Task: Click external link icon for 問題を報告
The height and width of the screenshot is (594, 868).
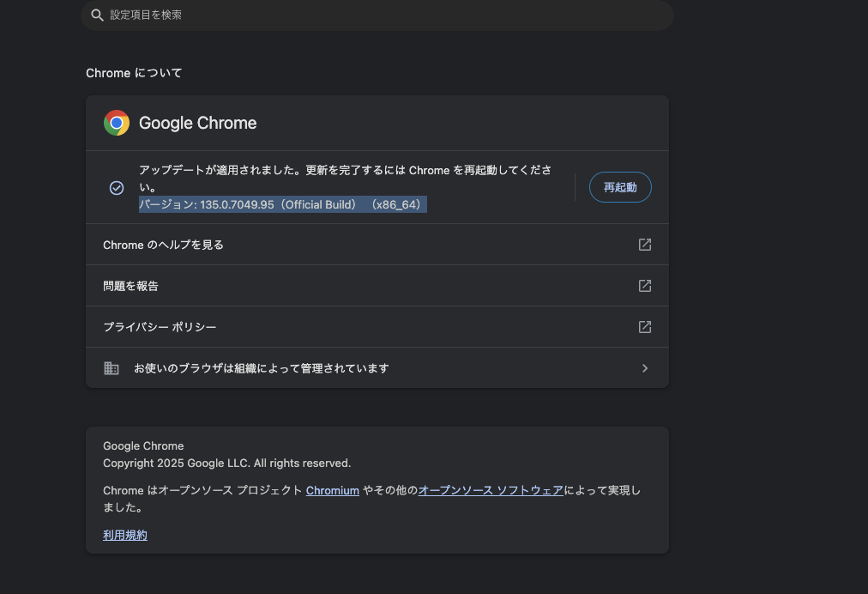Action: point(645,285)
